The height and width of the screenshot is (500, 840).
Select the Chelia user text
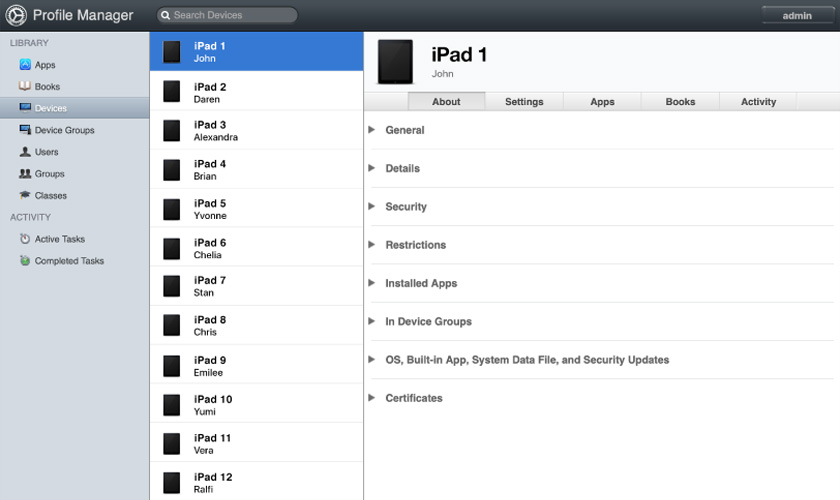click(207, 255)
